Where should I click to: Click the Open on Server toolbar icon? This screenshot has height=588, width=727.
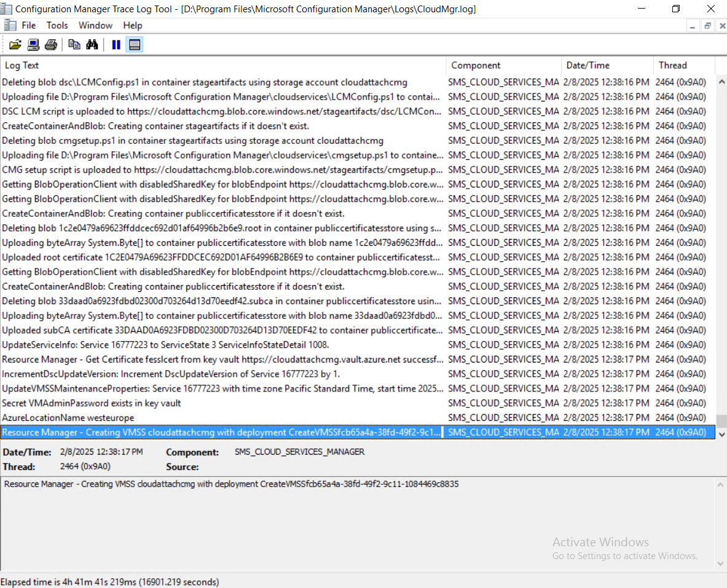pos(33,44)
